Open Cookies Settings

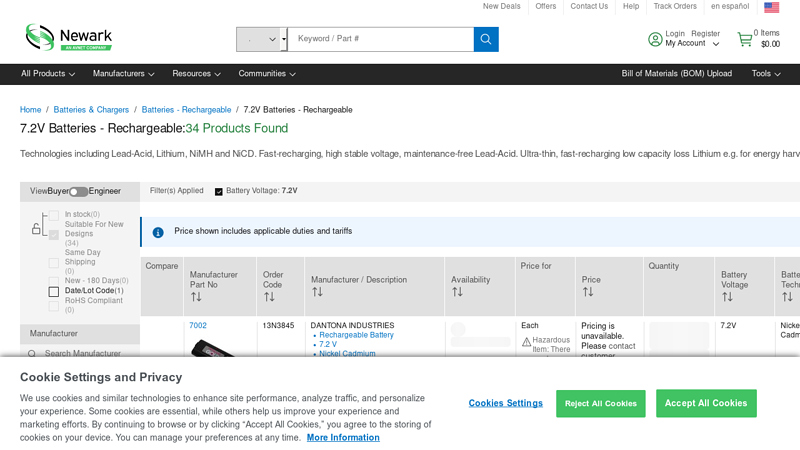506,404
